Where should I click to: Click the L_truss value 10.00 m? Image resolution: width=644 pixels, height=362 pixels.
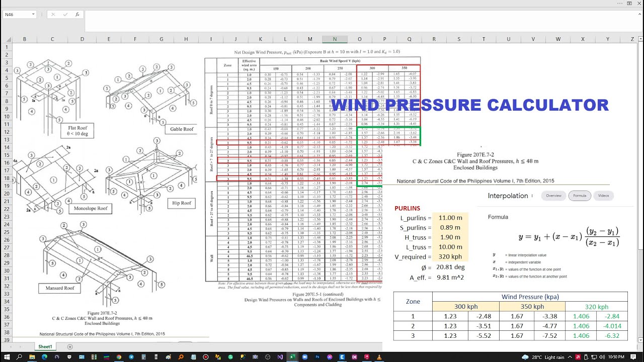[x=450, y=247]
